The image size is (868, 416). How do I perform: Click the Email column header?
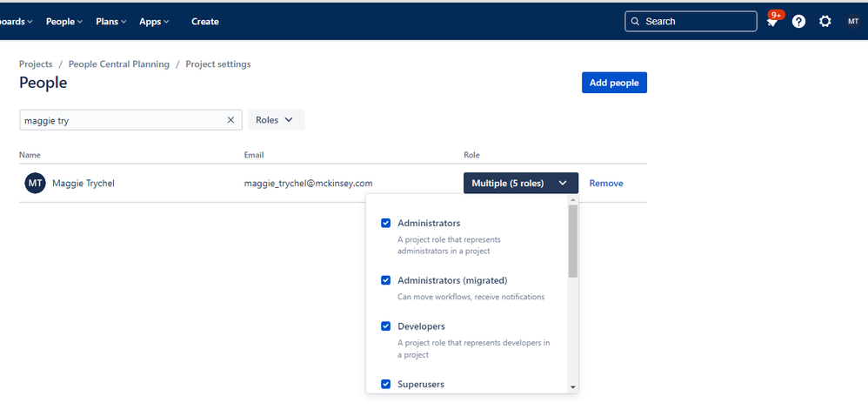[x=254, y=155]
